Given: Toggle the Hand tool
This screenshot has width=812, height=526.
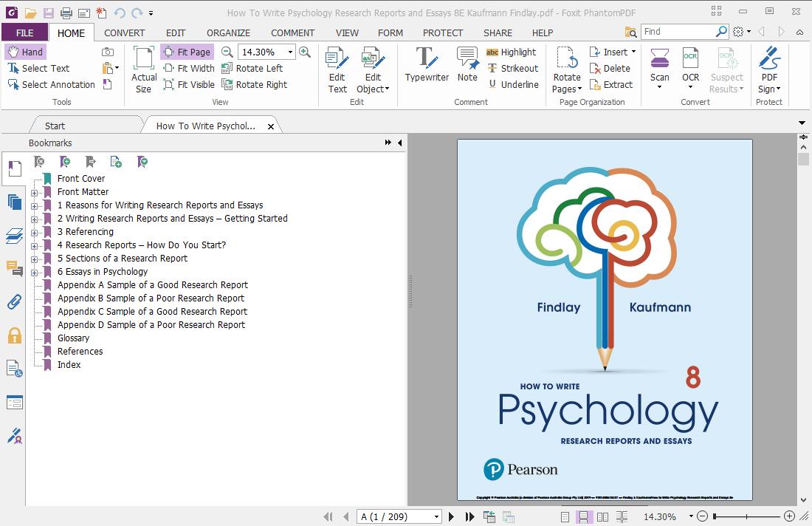Looking at the screenshot, I should 25,52.
